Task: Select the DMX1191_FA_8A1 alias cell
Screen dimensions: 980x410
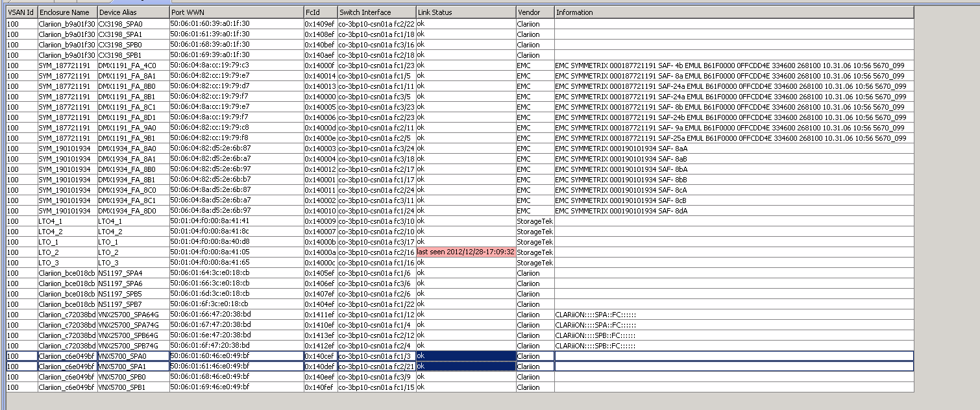Action: point(133,76)
